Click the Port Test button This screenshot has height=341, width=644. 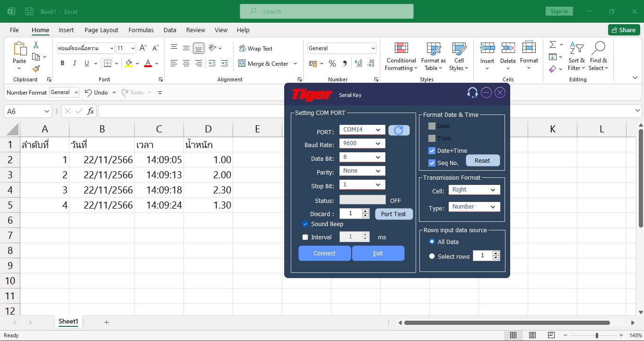click(393, 214)
